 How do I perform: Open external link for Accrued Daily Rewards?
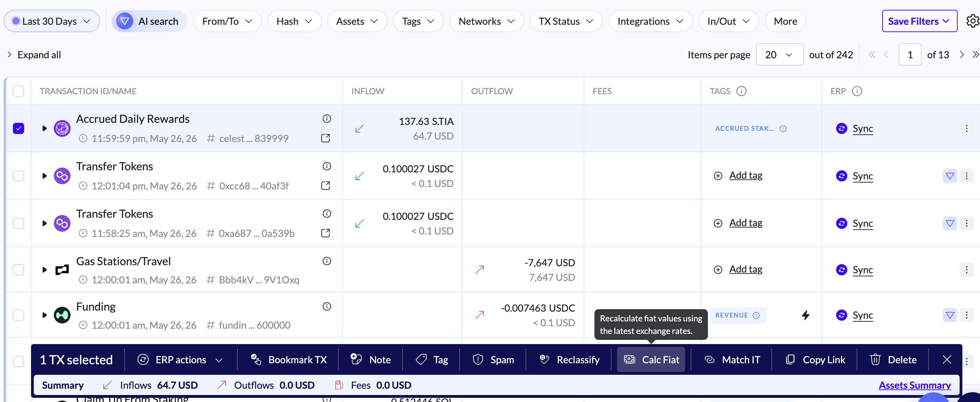(325, 138)
